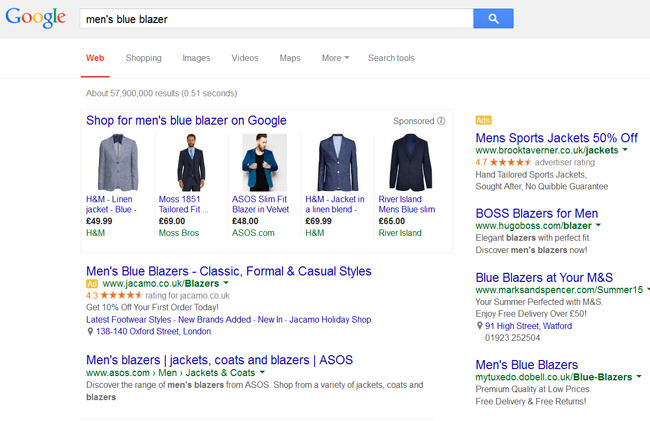Switch to the Shopping tab
This screenshot has width=650, height=421.
pyautogui.click(x=144, y=58)
